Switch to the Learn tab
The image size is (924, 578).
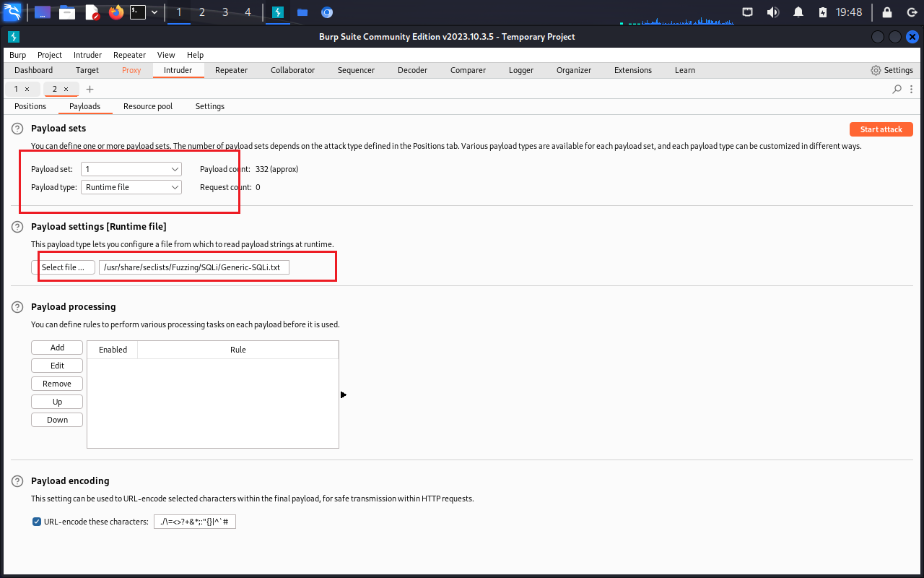684,70
